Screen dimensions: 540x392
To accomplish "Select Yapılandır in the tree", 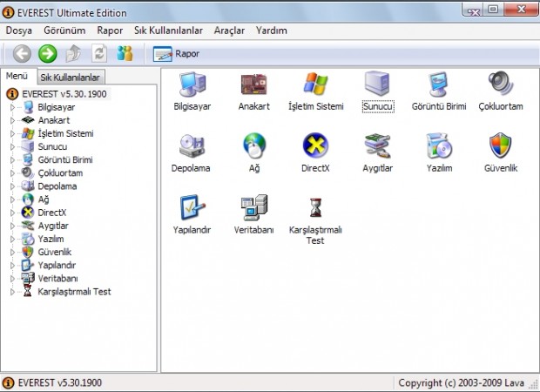I will pyautogui.click(x=57, y=266).
